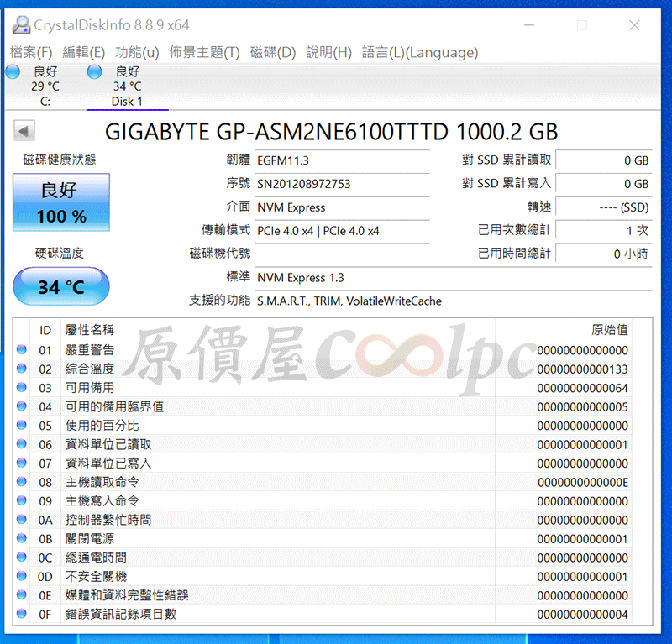Click the status dot for row 0F 錯誤資訊記錄項目數
This screenshot has width=672, height=644.
click(x=22, y=614)
